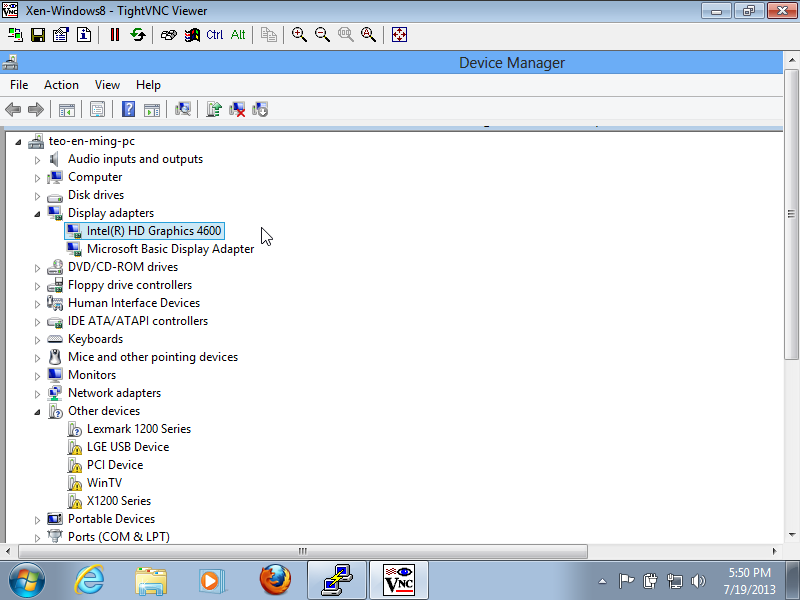Open Internet Explorer from the taskbar

pos(89,579)
